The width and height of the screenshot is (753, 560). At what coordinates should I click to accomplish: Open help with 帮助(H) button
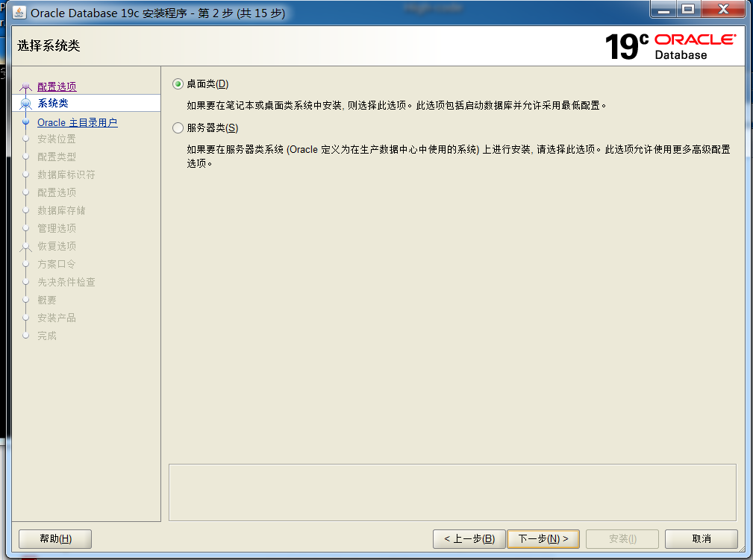55,539
